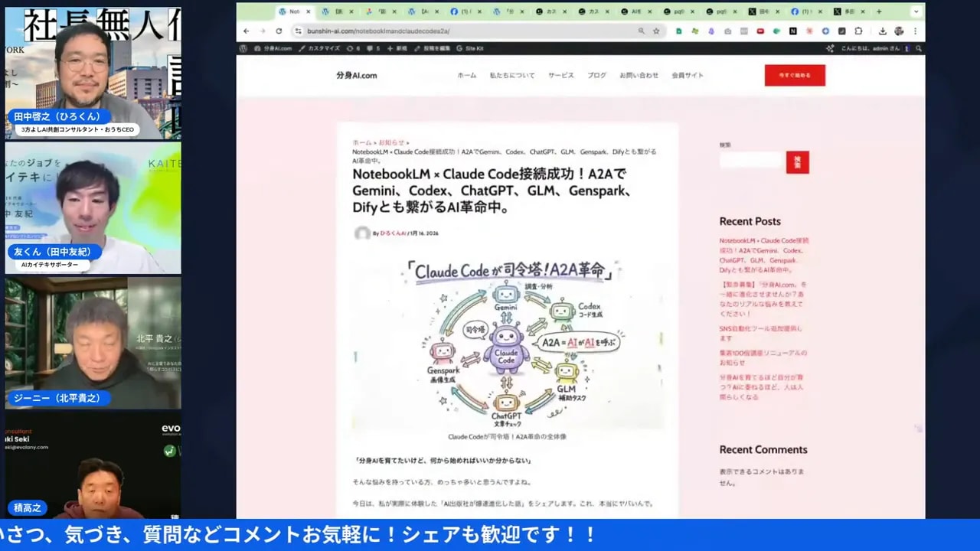Open the ブログ navigation menu item
This screenshot has width=980, height=551.
click(596, 75)
